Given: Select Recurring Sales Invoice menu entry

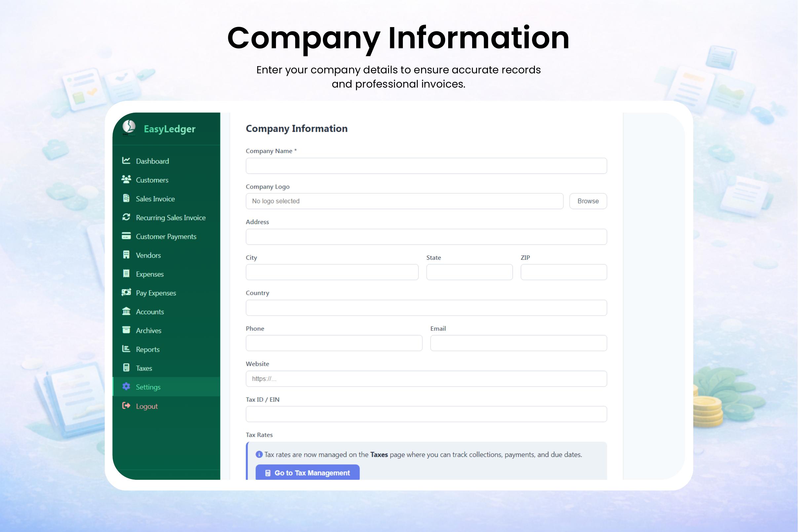Looking at the screenshot, I should pos(171,218).
